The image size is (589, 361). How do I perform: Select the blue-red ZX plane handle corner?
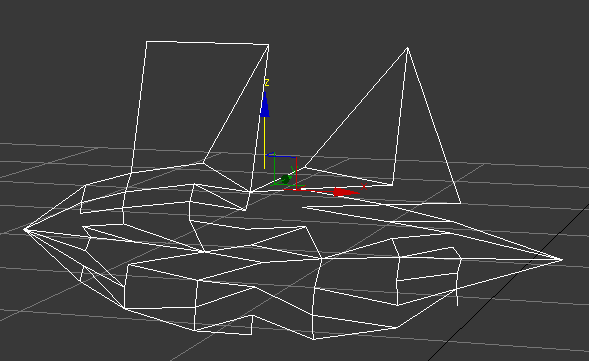tap(296, 157)
